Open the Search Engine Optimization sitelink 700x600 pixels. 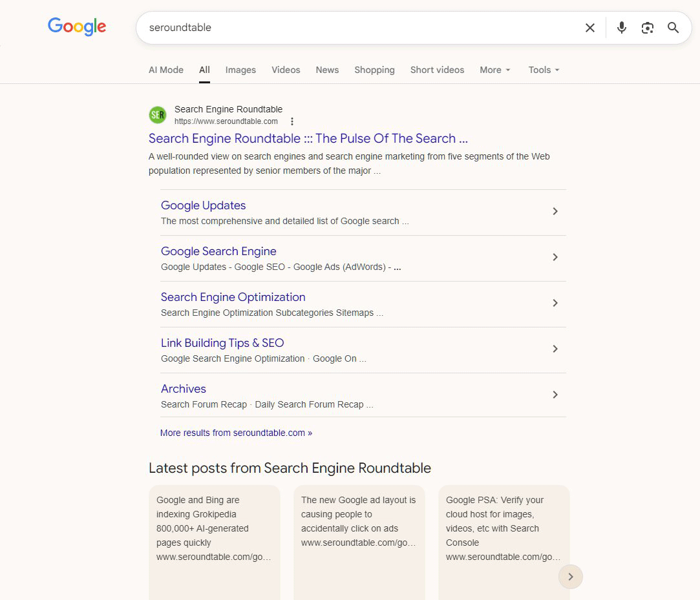[x=233, y=296]
